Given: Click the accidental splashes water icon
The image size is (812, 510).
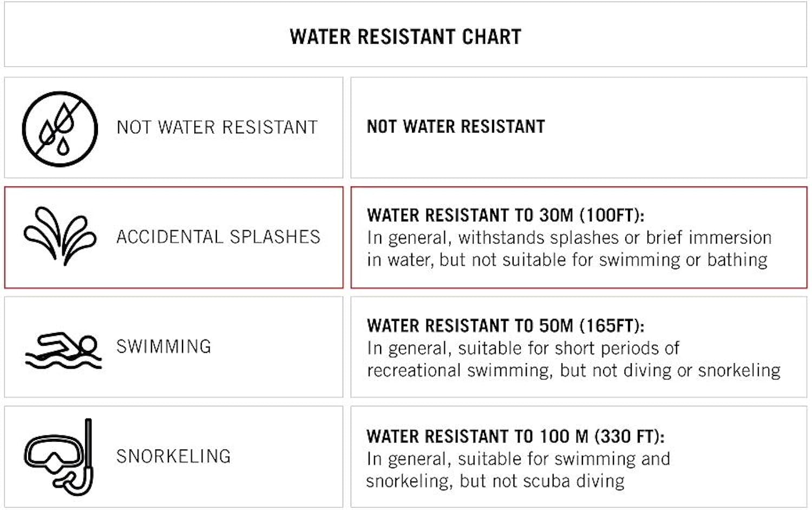Looking at the screenshot, I should tap(60, 237).
